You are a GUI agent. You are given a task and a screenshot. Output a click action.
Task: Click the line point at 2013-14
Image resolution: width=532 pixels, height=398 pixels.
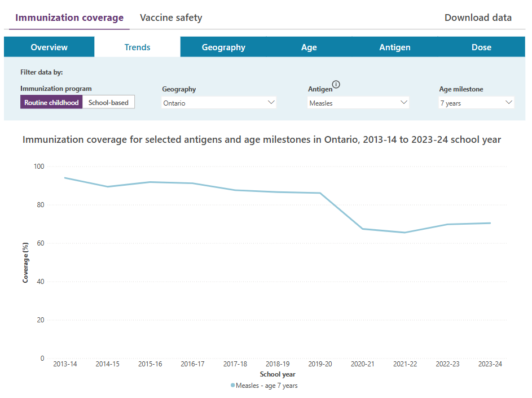pyautogui.click(x=65, y=178)
